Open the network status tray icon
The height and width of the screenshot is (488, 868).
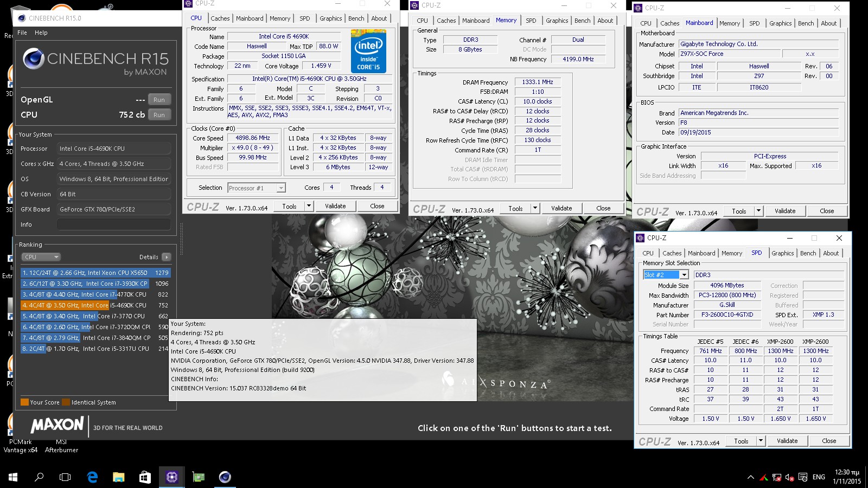(776, 478)
